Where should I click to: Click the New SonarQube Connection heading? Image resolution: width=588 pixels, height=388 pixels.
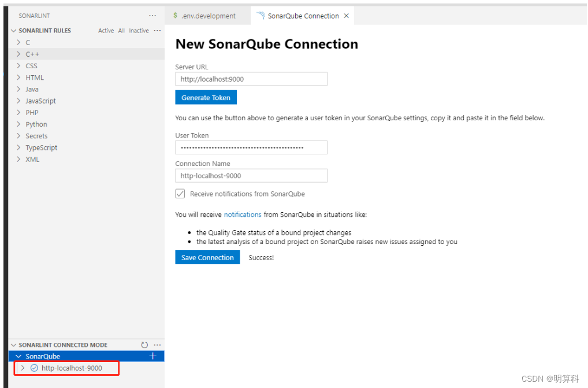tap(267, 44)
